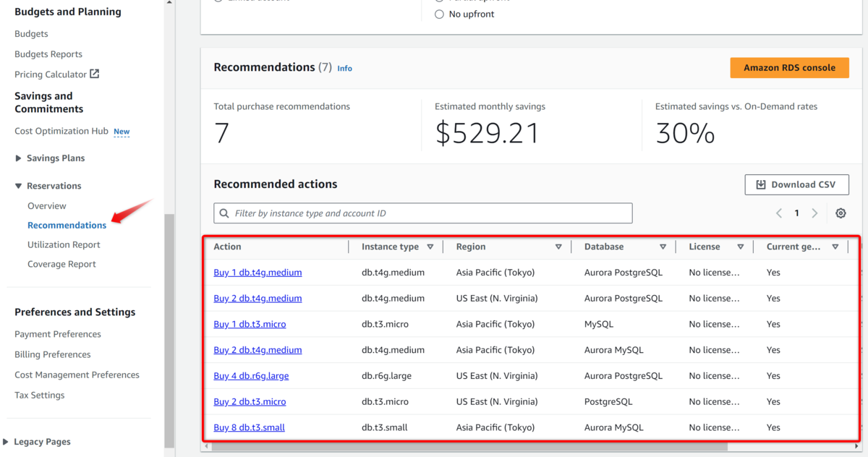The height and width of the screenshot is (457, 868).
Task: Open Cost Optimization Hub
Action: coord(61,131)
